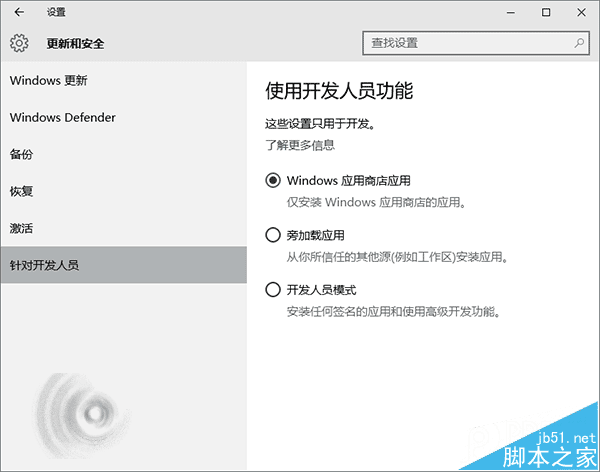Screen dimensions: 600x472
Task: Click the 更新和安全 title text
Action: tap(75, 43)
